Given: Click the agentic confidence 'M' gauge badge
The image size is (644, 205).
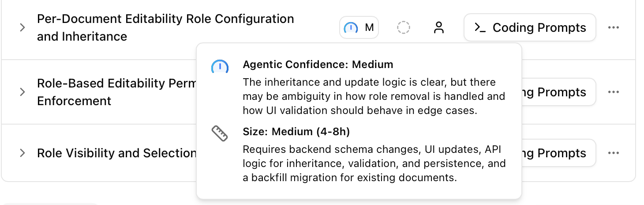Looking at the screenshot, I should click(x=359, y=28).
